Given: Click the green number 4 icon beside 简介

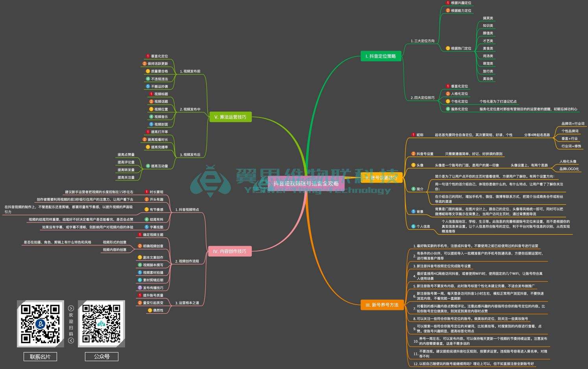Looking at the screenshot, I should pos(413,189).
